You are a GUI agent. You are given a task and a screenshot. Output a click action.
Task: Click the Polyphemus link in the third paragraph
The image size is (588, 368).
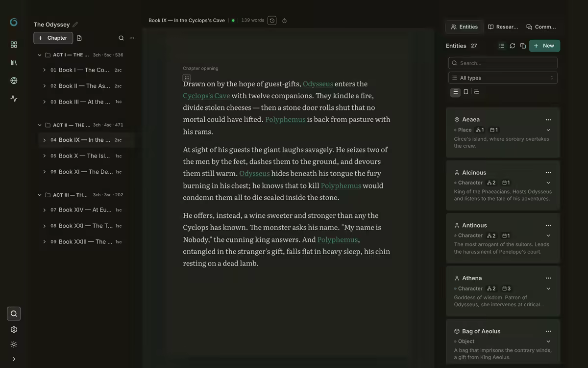coord(338,239)
